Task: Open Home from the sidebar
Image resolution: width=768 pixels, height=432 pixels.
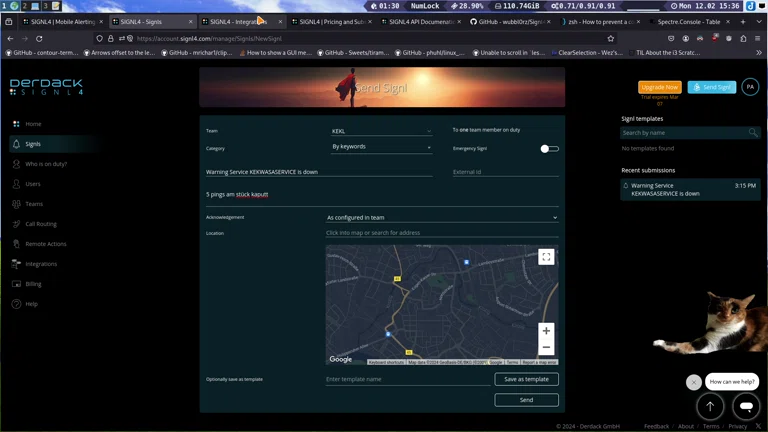Action: point(33,124)
